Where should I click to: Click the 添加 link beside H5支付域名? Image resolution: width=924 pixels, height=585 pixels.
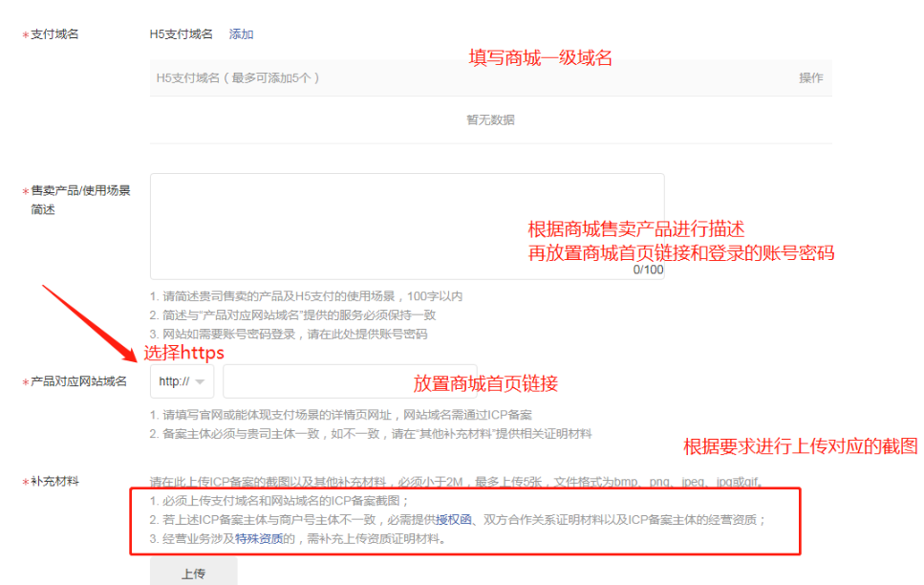click(x=241, y=34)
